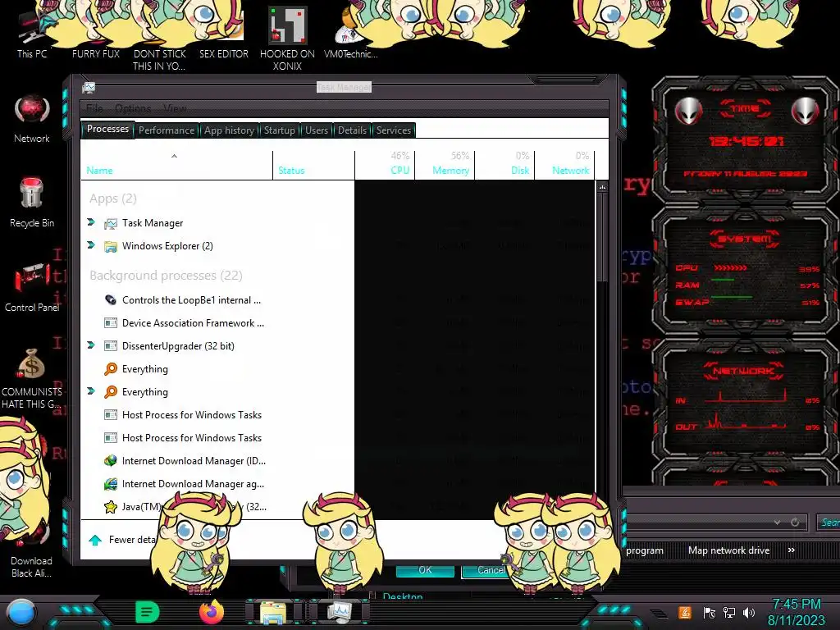Click the Java(TM) star icon
This screenshot has height=630, width=840.
[111, 507]
